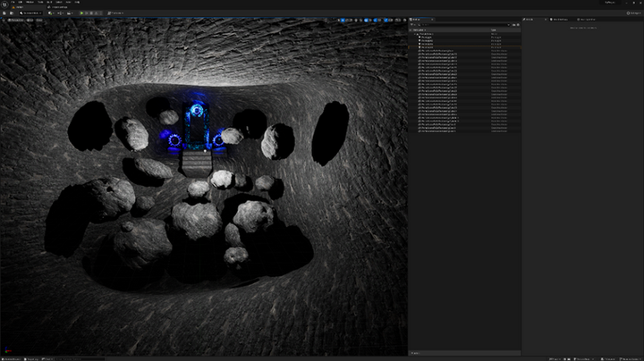Screen dimensions: 644x361
Task: Click the Unreal Engine logo icon
Action: (4, 4)
